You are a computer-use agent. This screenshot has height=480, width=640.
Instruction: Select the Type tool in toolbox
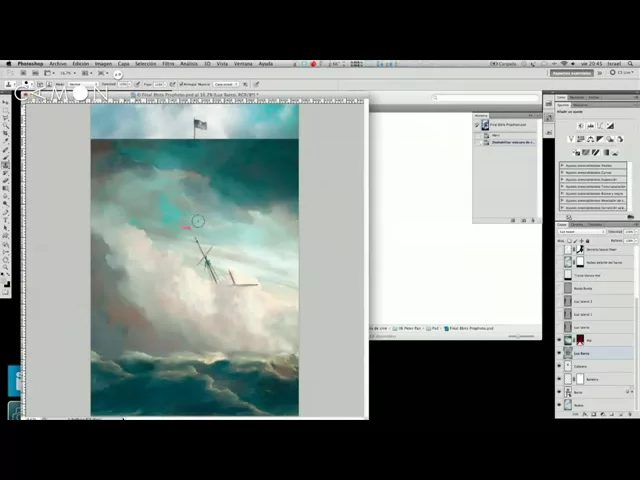pyautogui.click(x=6, y=220)
